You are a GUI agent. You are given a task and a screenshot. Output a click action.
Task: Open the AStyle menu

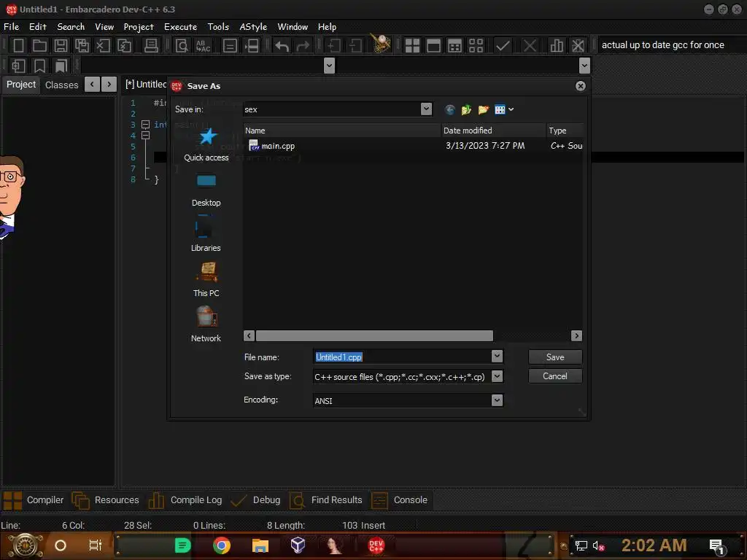point(253,27)
